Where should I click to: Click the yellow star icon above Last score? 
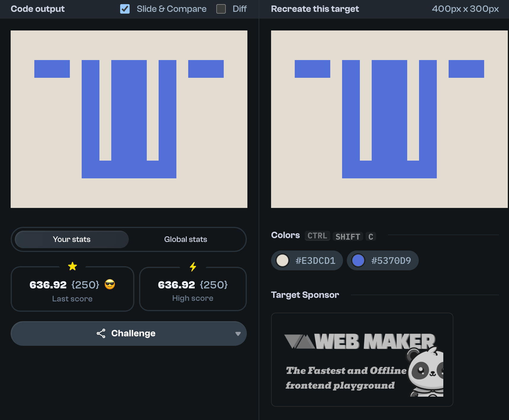point(73,266)
